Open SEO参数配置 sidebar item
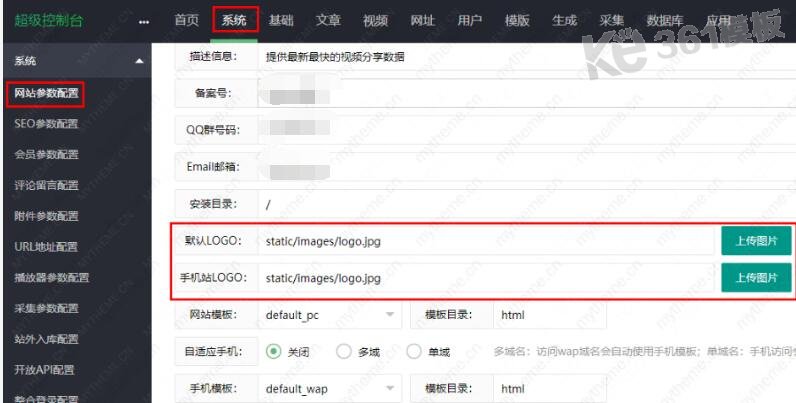The height and width of the screenshot is (403, 796). (x=46, y=124)
